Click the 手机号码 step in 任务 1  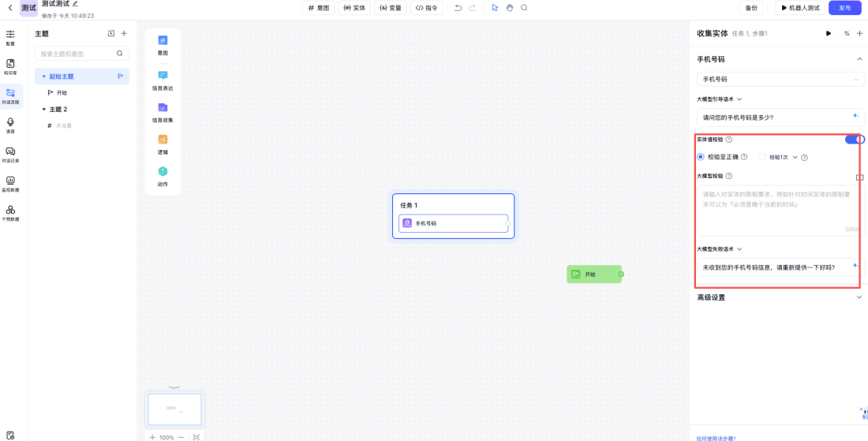point(453,223)
